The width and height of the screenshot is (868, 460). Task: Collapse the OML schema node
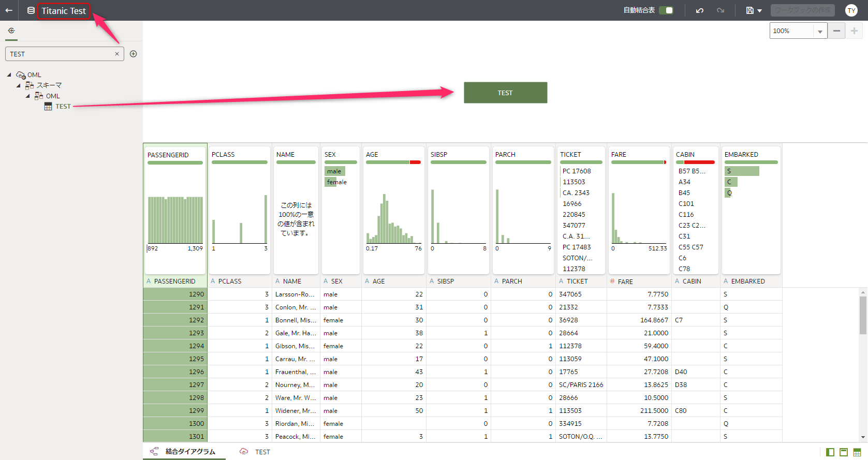[x=27, y=96]
